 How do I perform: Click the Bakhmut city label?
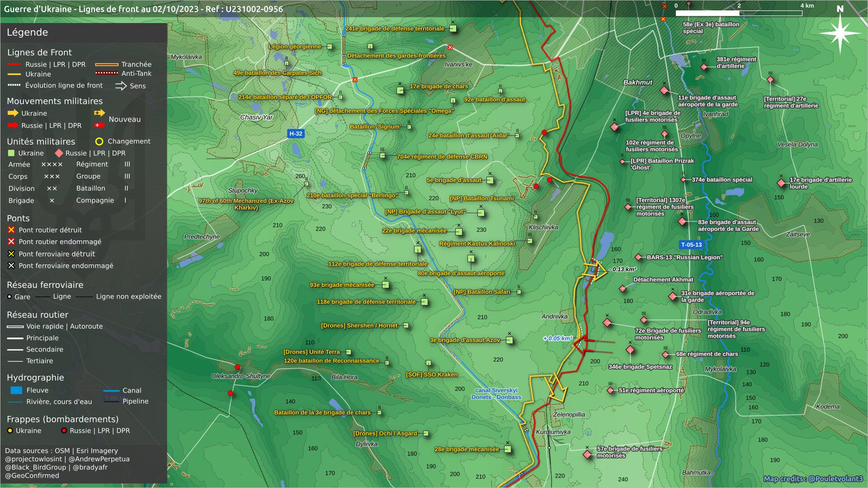(637, 82)
